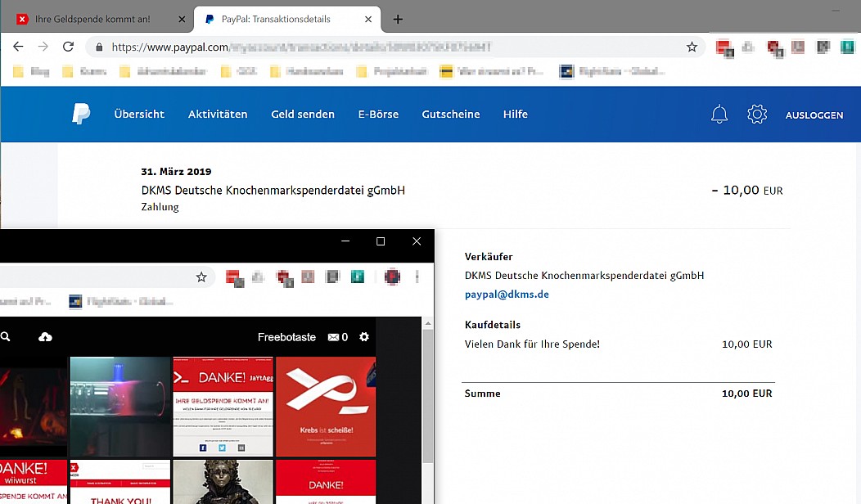Click the round red profile avatar in front window
Viewport: 861px width, 504px height.
coord(392,277)
